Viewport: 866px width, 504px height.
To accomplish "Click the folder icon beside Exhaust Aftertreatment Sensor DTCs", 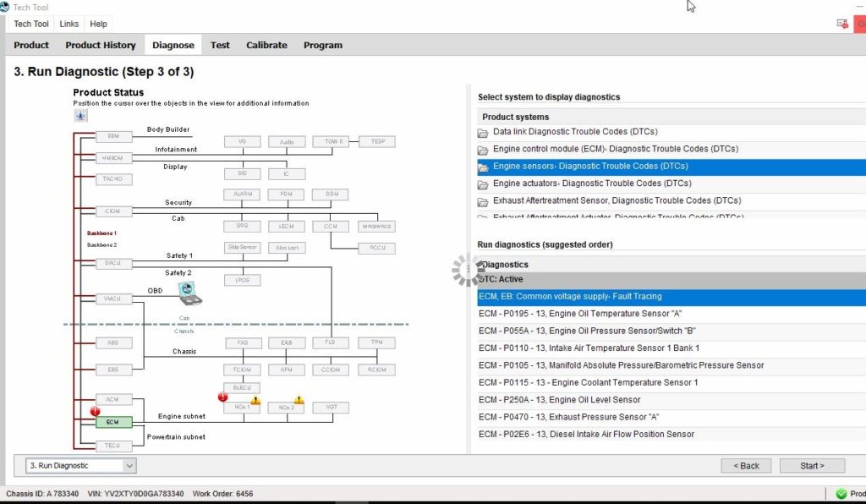I will pos(483,200).
